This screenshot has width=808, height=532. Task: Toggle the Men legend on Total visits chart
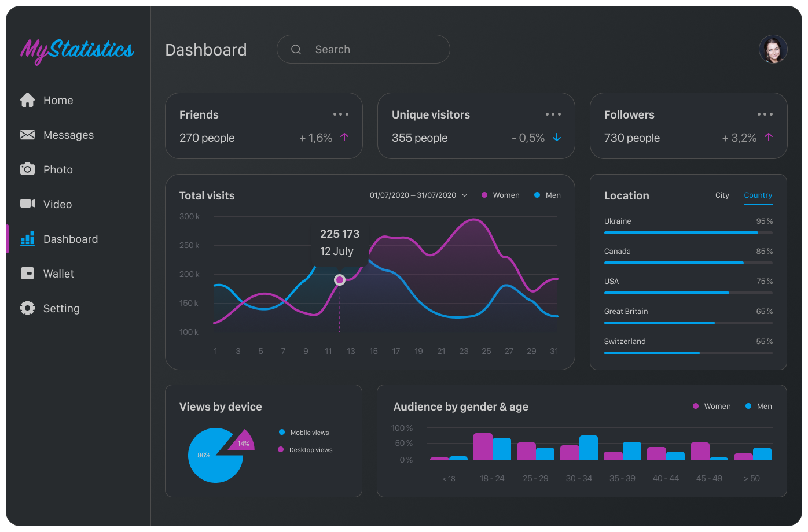pos(547,195)
